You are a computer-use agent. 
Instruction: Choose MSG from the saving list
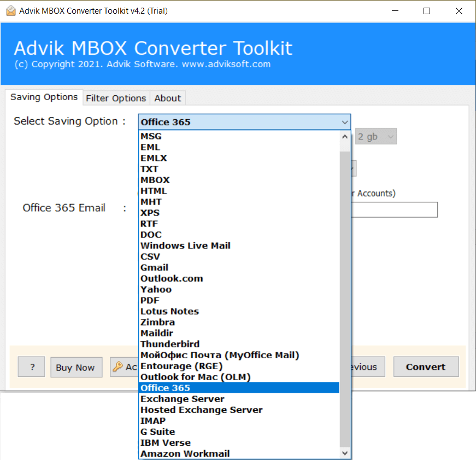coord(239,136)
